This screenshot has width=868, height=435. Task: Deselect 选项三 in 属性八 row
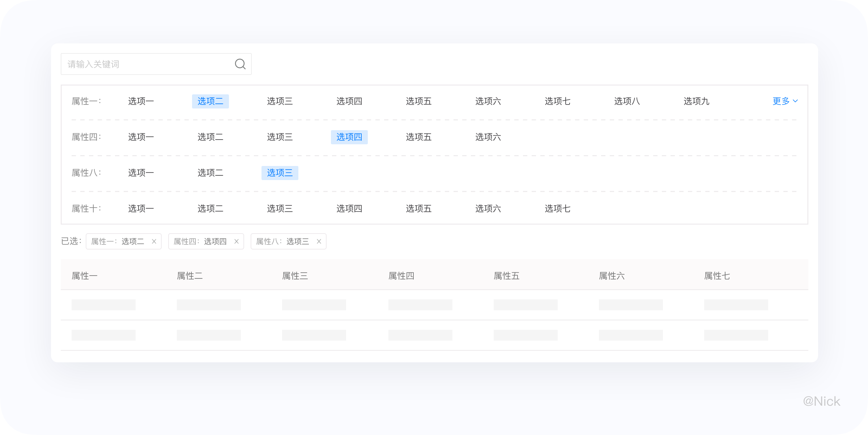click(x=280, y=173)
